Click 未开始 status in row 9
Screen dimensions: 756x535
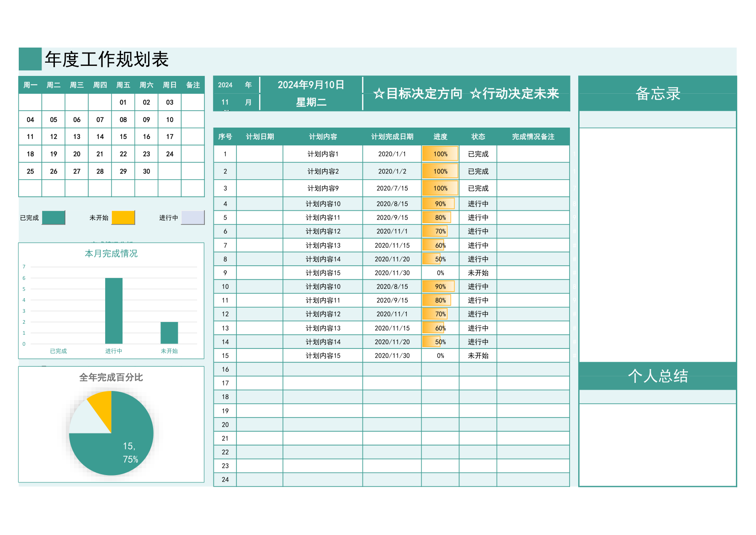[478, 273]
